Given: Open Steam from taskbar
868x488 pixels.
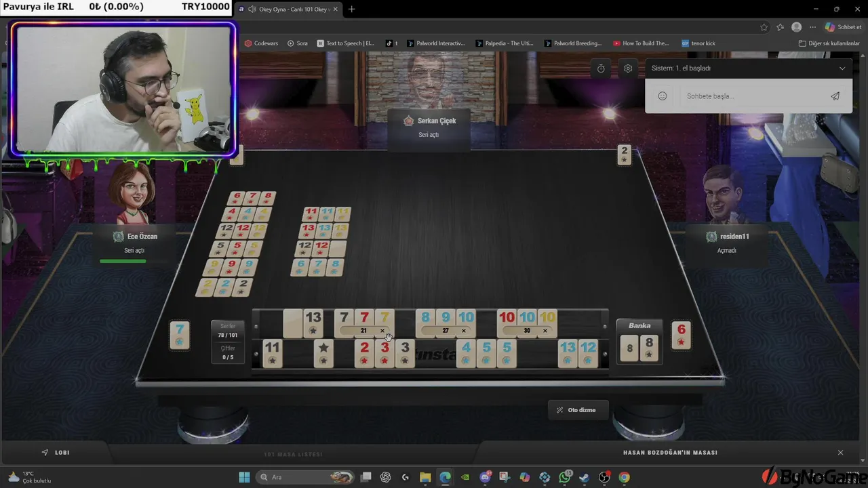Looking at the screenshot, I should [585, 477].
